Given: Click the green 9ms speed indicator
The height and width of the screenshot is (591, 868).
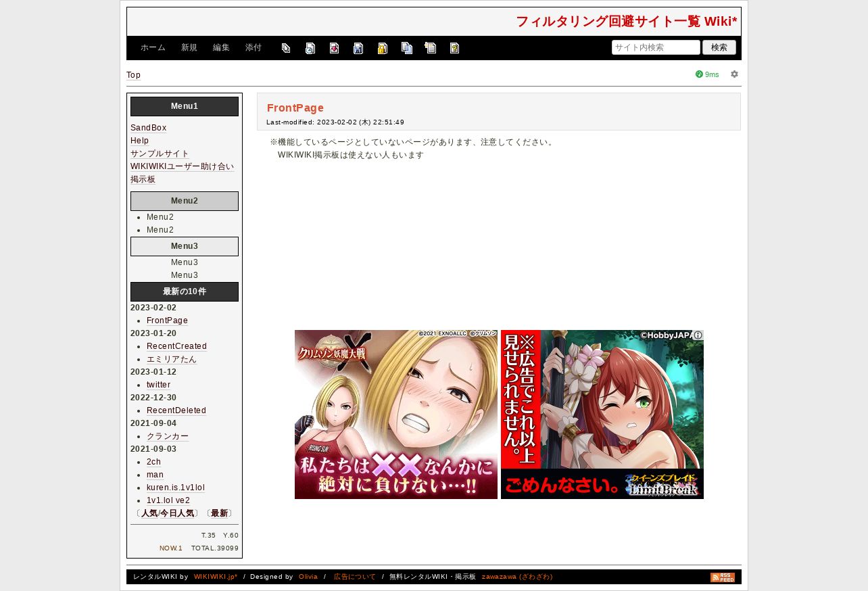Looking at the screenshot, I should [707, 74].
